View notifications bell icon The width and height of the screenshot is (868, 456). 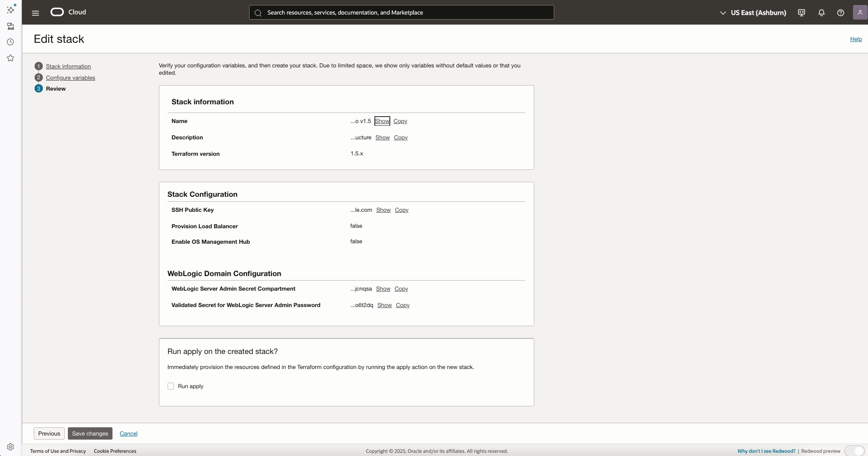coord(822,13)
